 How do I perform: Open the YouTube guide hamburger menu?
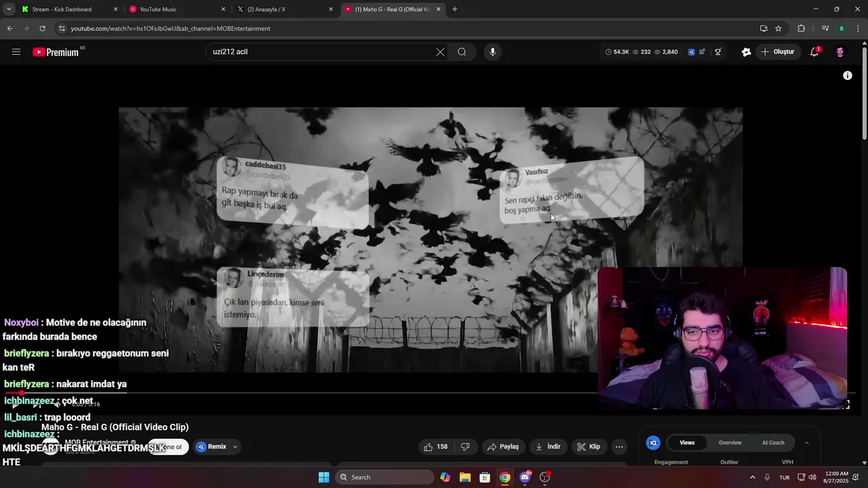[x=16, y=52]
